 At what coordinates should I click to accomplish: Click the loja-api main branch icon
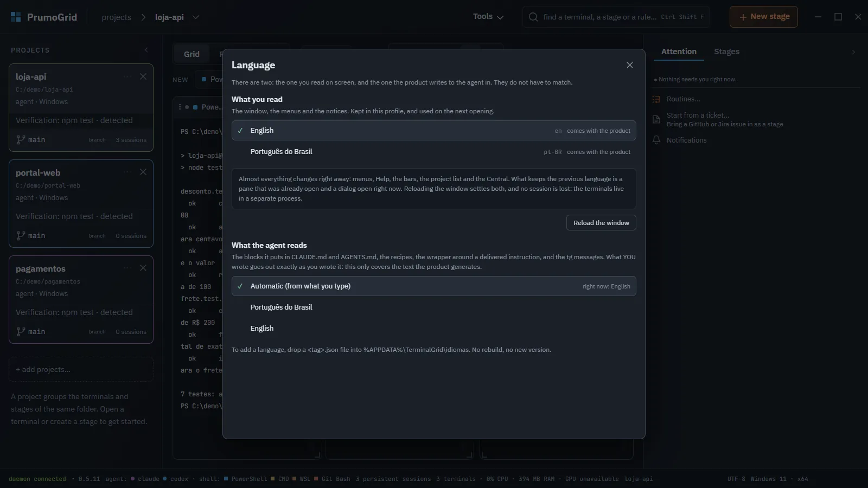pyautogui.click(x=21, y=140)
